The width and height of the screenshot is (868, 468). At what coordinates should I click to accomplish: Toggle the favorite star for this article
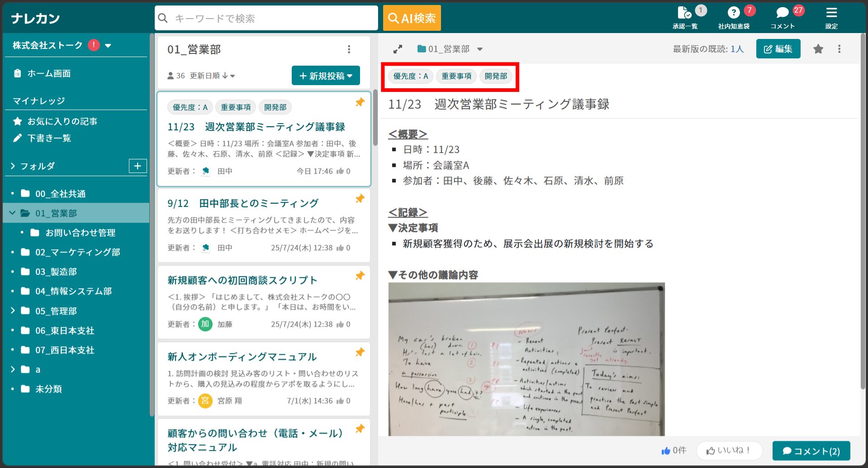coord(818,49)
